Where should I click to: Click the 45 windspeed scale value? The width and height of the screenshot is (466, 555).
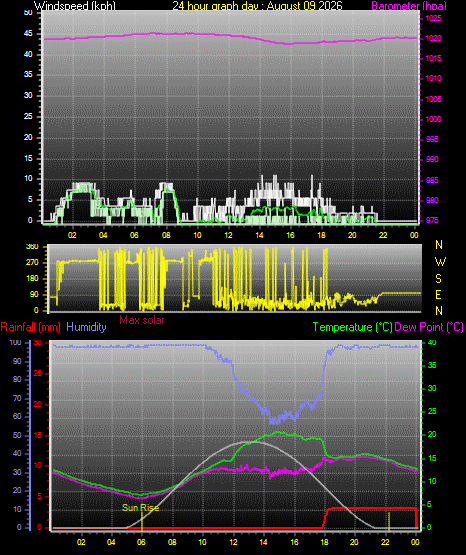28,34
